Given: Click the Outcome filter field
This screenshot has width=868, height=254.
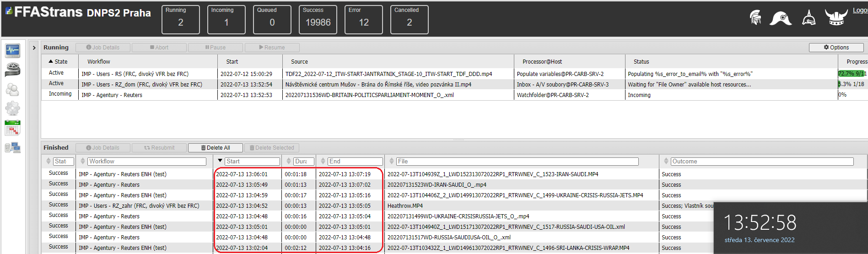Looking at the screenshot, I should tap(762, 162).
